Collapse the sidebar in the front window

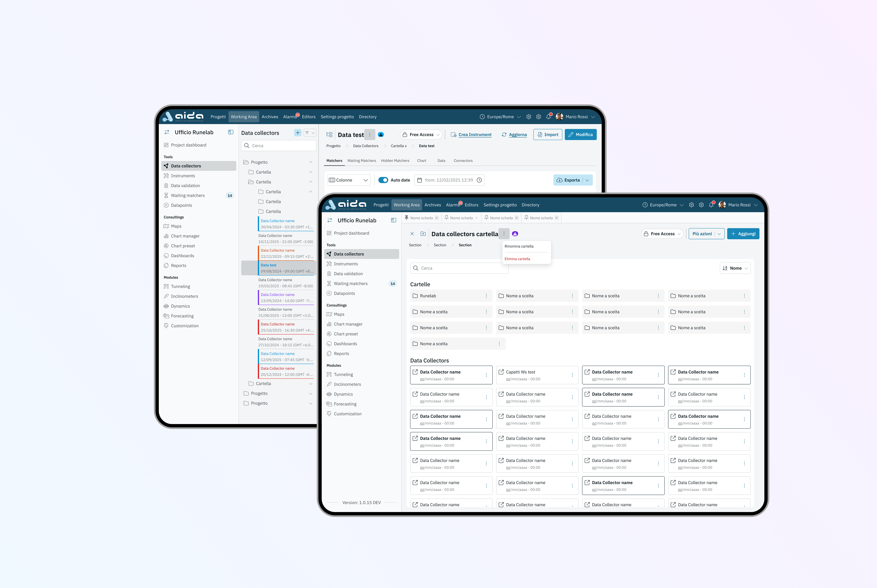click(x=394, y=220)
